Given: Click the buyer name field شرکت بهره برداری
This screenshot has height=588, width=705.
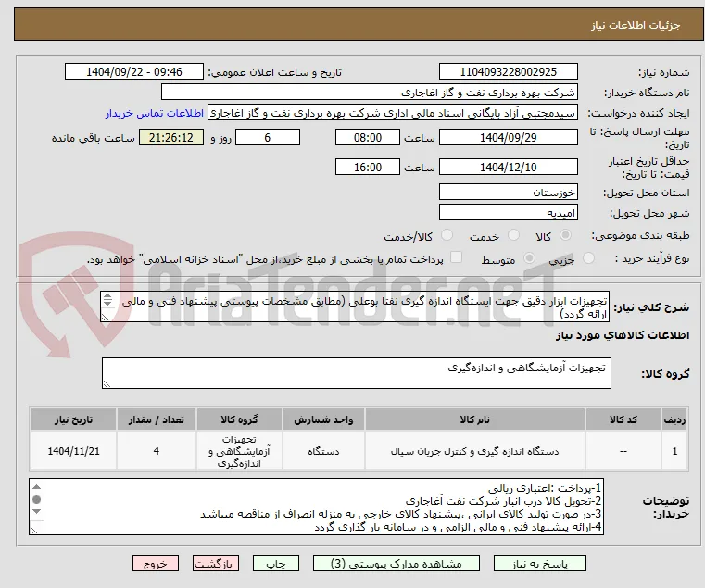Looking at the screenshot, I should (369, 93).
